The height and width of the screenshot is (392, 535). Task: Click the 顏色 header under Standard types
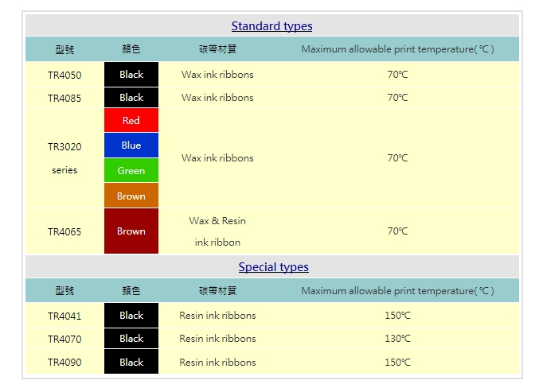[x=131, y=49]
